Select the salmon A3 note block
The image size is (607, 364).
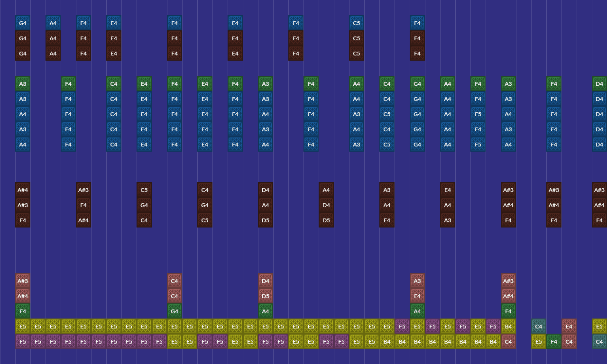pyautogui.click(x=417, y=281)
